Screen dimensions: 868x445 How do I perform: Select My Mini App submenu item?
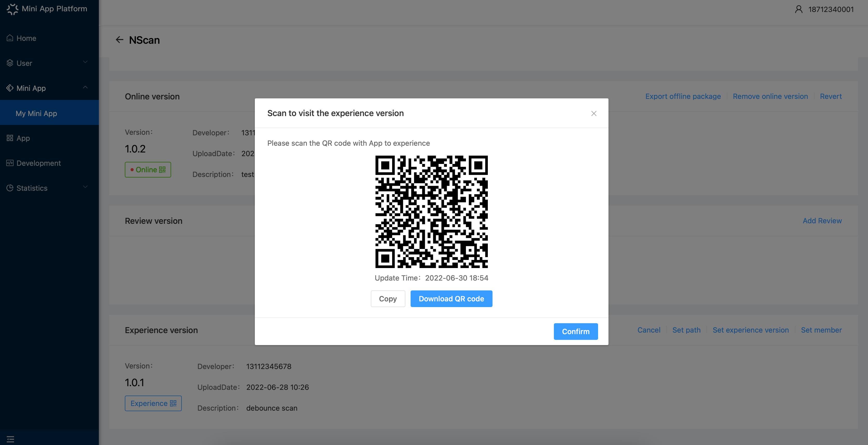click(49, 113)
